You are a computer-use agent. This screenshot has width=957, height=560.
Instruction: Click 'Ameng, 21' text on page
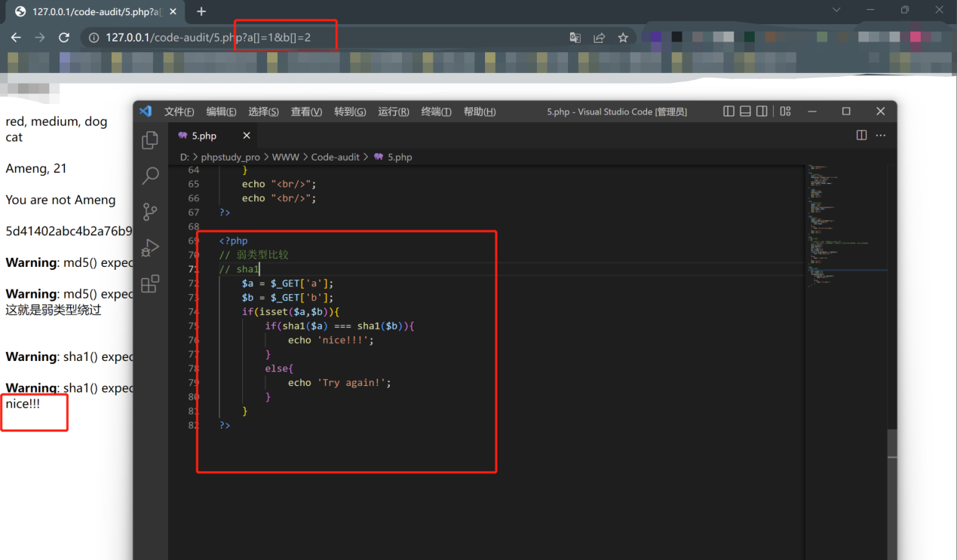click(x=36, y=169)
